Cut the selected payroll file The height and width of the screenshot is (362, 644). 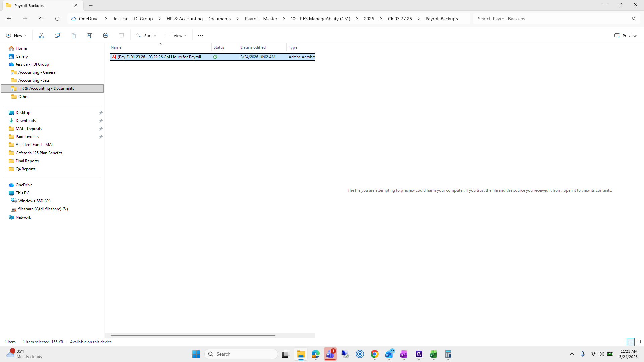tap(41, 35)
